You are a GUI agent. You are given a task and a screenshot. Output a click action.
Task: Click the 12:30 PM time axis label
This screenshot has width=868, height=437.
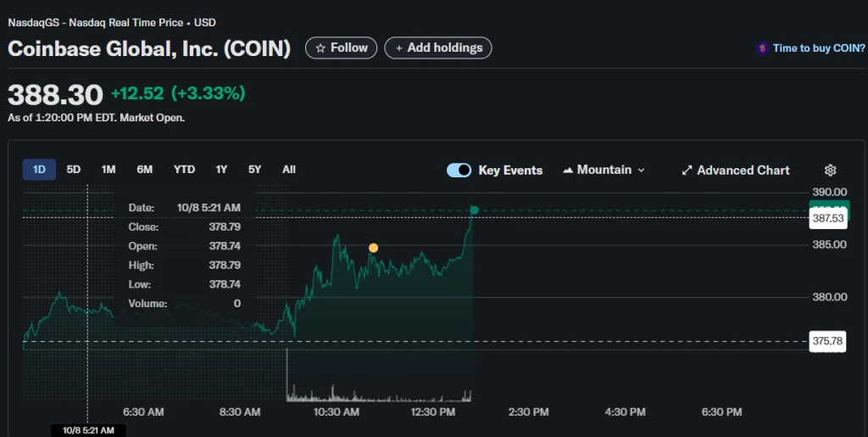[432, 412]
